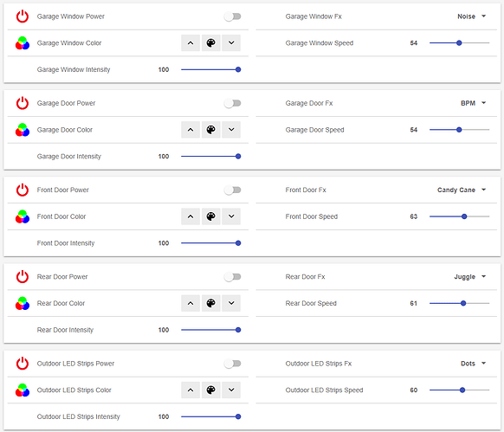Toggle the Rear Door Power switch
504x432 pixels.
point(233,277)
